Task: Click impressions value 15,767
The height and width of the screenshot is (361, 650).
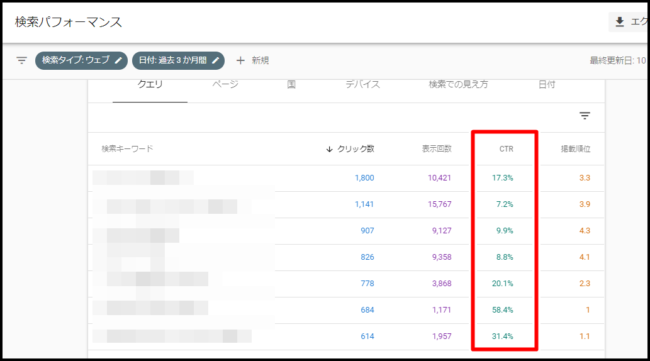Action: [x=439, y=204]
